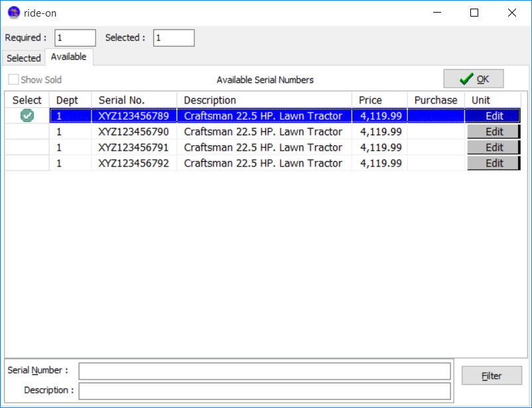Click Purchase cell in XYZ123456791 row
The width and height of the screenshot is (532, 408).
(x=436, y=147)
